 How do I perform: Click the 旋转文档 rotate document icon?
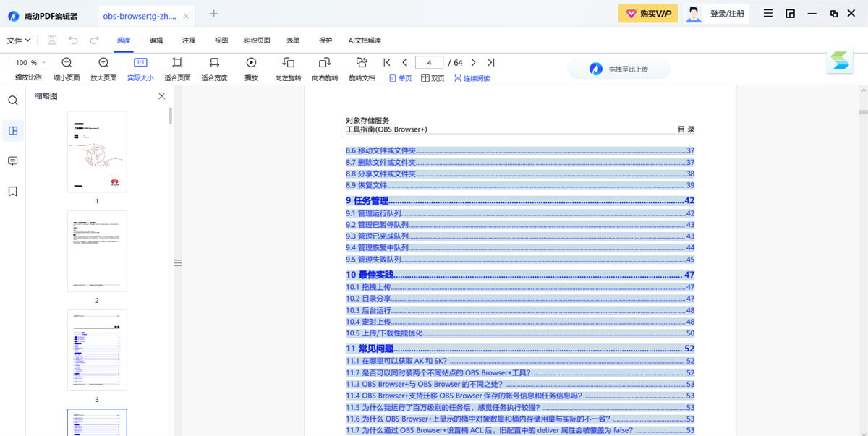(x=361, y=64)
